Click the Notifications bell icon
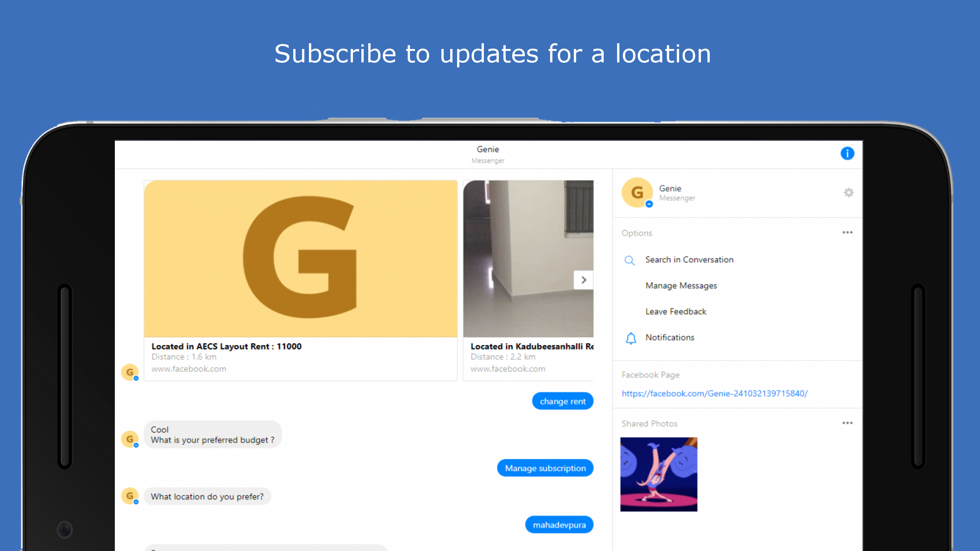 (x=630, y=338)
